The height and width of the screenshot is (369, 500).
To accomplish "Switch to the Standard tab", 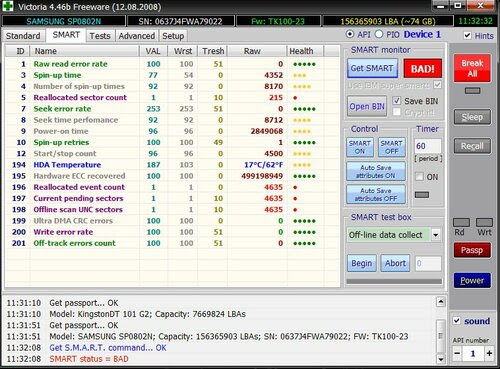I will [x=23, y=36].
